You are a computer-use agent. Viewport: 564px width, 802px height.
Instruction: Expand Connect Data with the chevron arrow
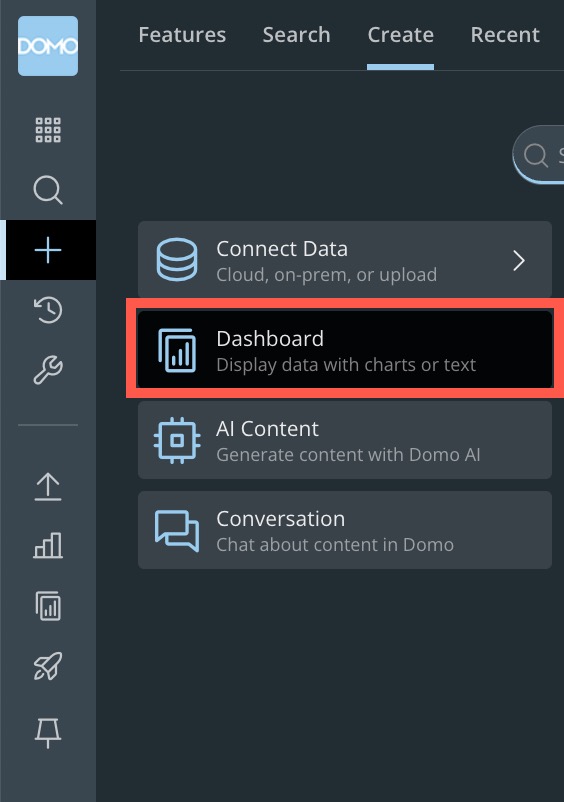click(x=519, y=260)
